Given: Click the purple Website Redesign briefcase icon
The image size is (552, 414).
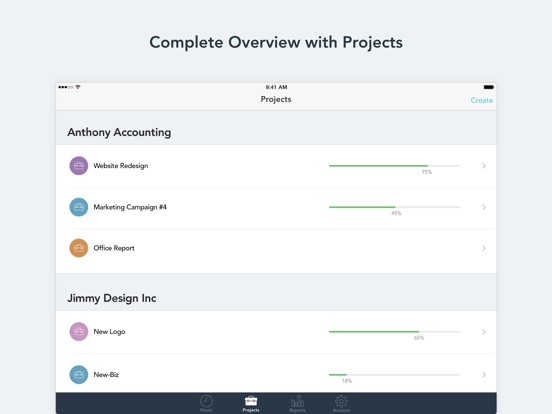Looking at the screenshot, I should tap(79, 166).
